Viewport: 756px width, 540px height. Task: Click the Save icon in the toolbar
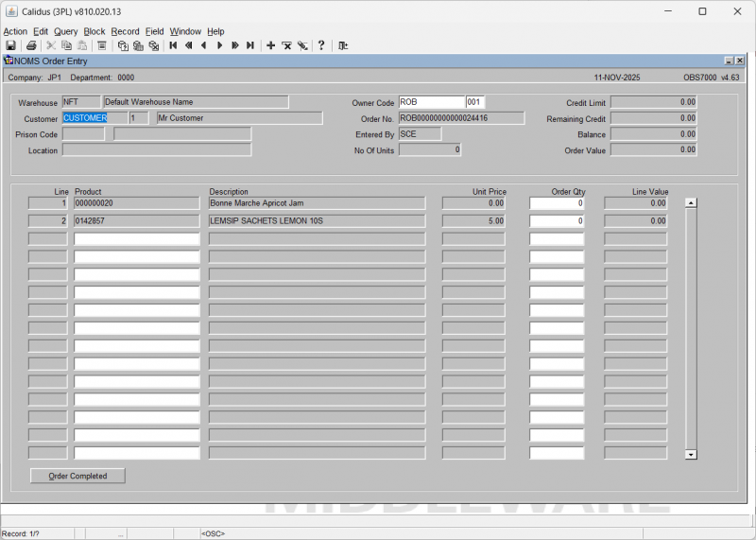[x=10, y=45]
